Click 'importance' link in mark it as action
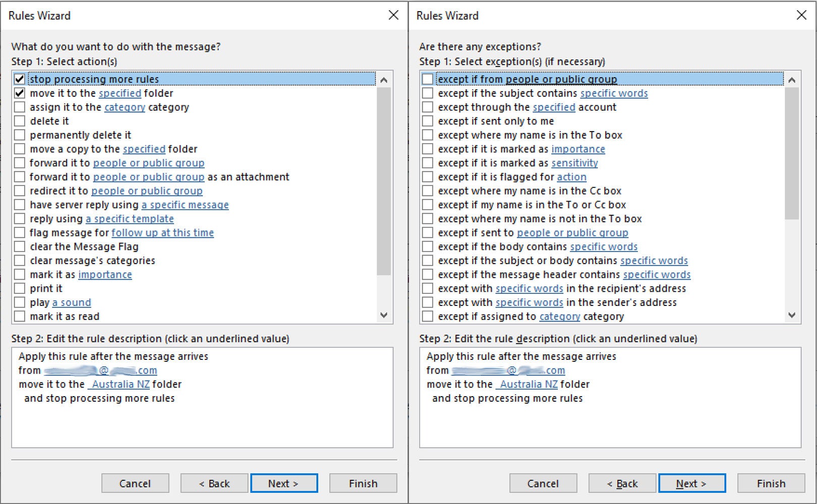 105,275
